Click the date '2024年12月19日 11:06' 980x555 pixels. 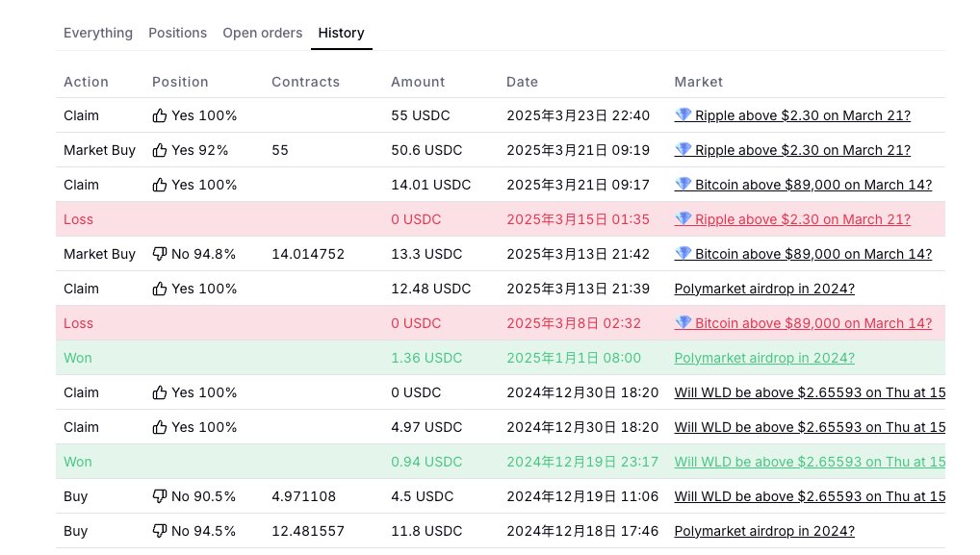pyautogui.click(x=582, y=496)
